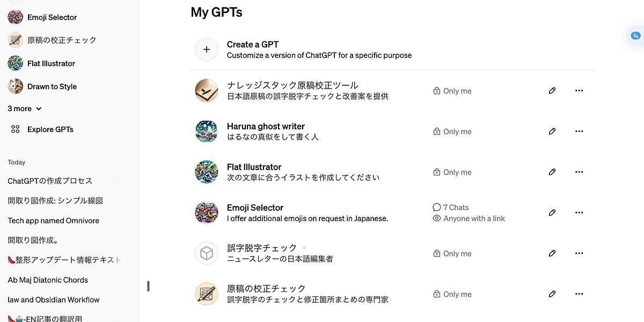This screenshot has width=644, height=322.
Task: Click the sidebar scrollbar handle
Action: (x=148, y=286)
